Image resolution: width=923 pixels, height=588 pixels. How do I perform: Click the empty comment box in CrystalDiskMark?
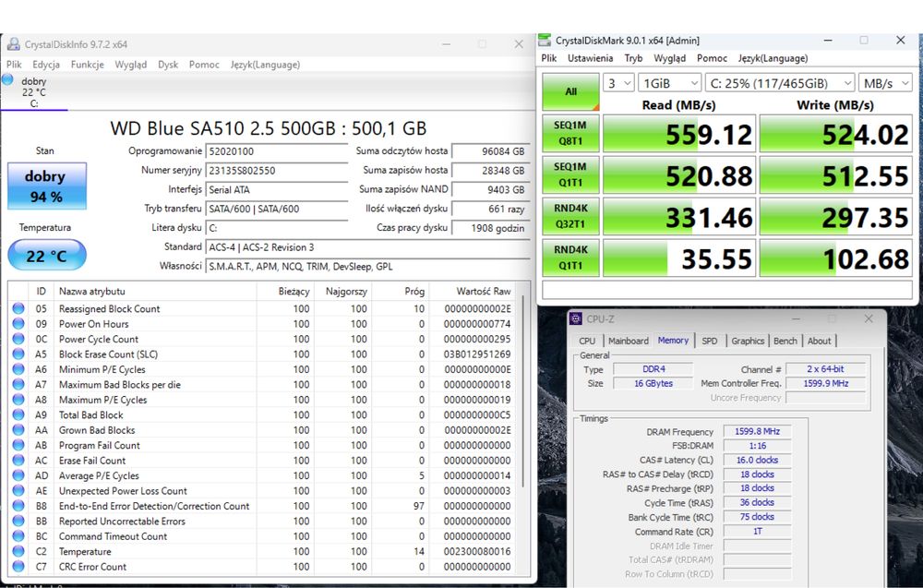727,290
